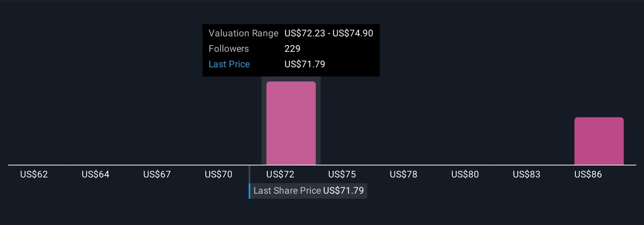Image resolution: width=644 pixels, height=225 pixels.
Task: Click the US$71.79 value in tooltip
Action: click(305, 64)
